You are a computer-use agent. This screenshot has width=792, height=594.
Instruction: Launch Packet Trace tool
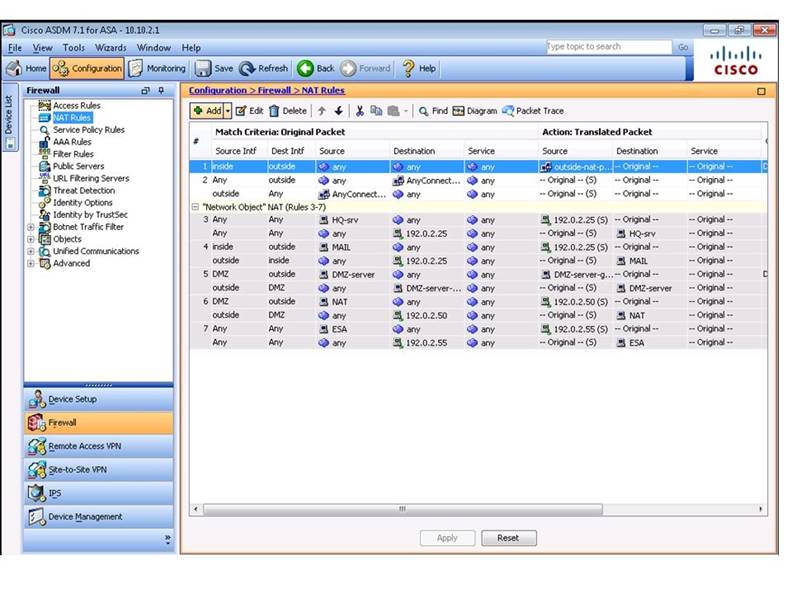click(x=533, y=111)
